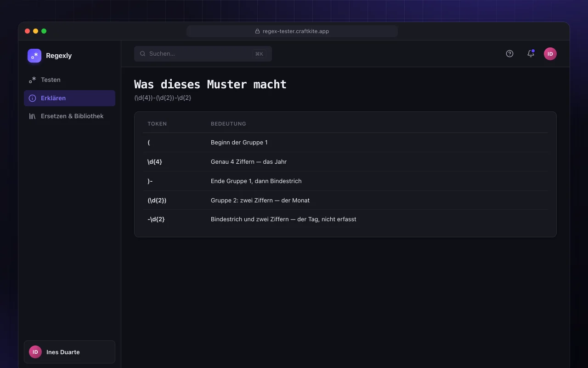
Task: Select the '(' token cell
Action: 149,143
